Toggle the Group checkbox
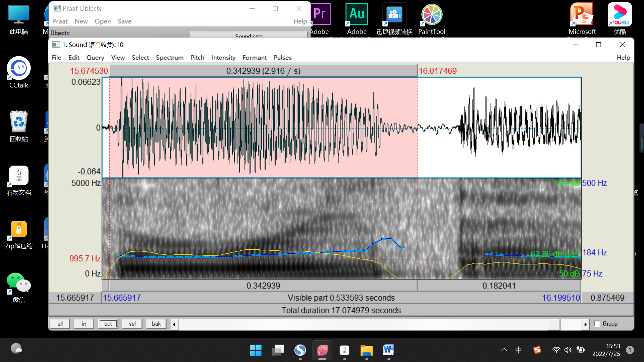Screen dimensions: 644x362 [597, 324]
